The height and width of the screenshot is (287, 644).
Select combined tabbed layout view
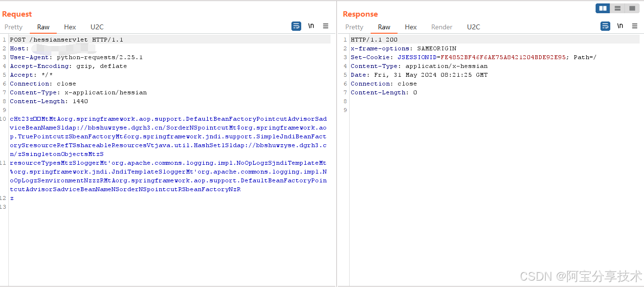pyautogui.click(x=632, y=8)
